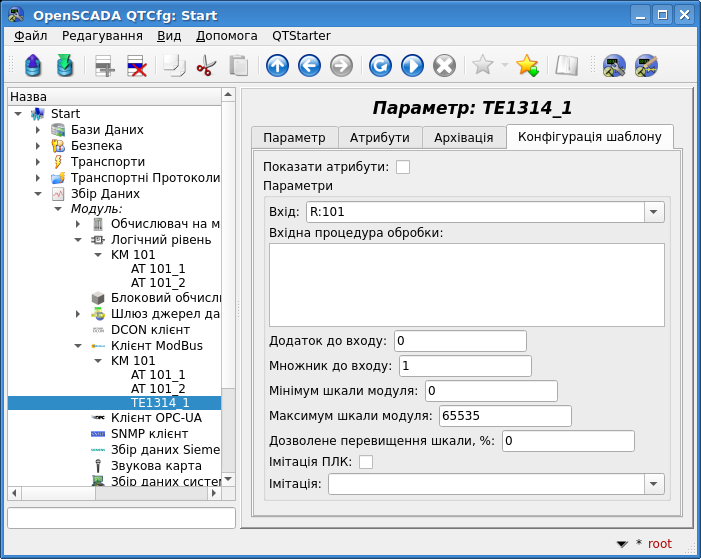Click the Load from database toolbar icon

tap(33, 66)
